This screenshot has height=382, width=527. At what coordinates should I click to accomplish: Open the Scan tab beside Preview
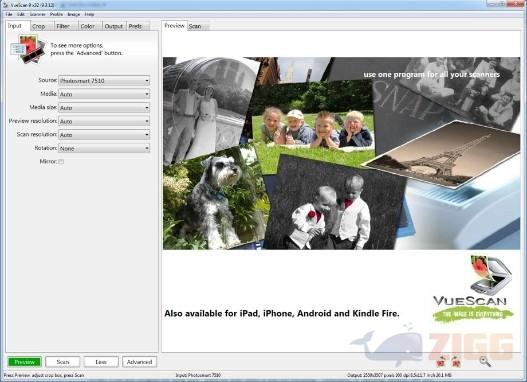tap(197, 26)
